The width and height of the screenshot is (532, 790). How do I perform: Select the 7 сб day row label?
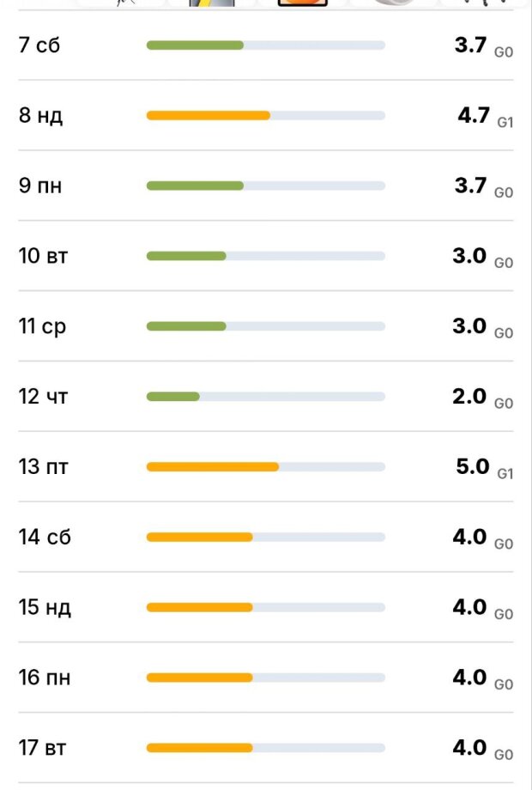coord(39,46)
